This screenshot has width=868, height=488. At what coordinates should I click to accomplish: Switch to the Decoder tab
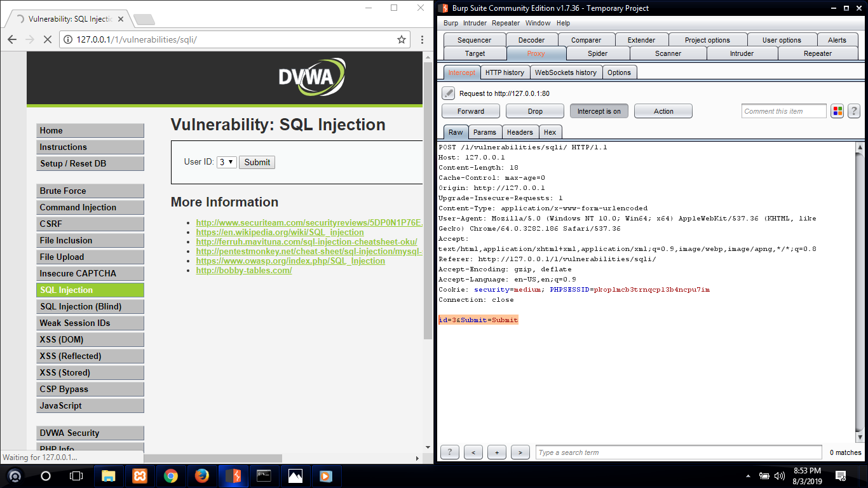pos(531,40)
